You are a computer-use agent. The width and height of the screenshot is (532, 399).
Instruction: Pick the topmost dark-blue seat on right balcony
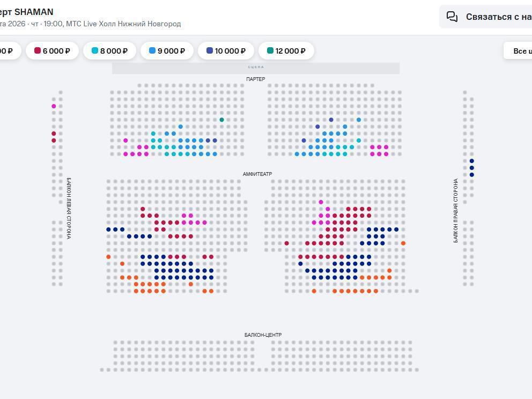[472, 161]
